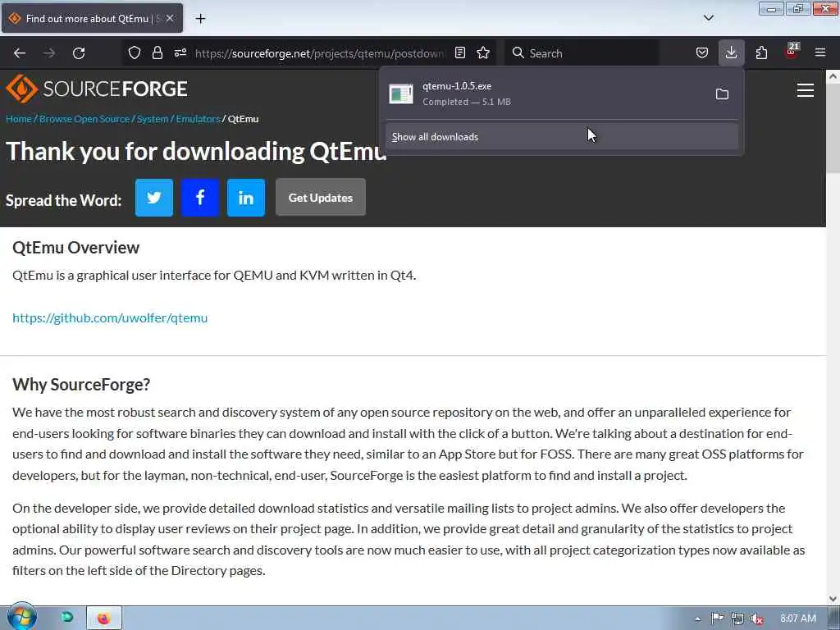Open the SourceForge hamburger menu

[806, 90]
